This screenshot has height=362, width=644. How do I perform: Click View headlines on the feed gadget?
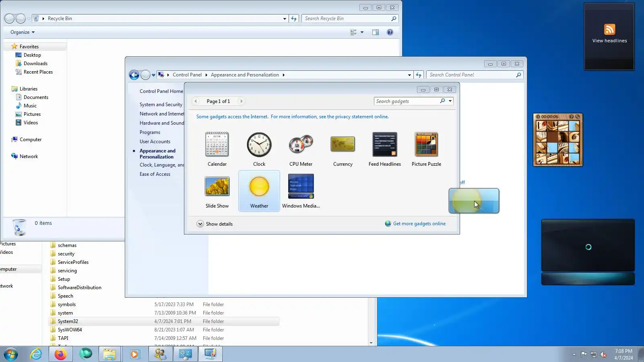[609, 41]
